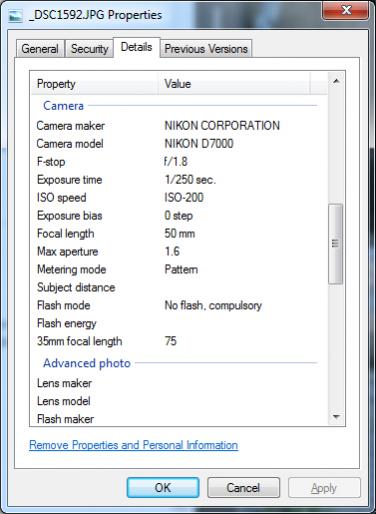Click the ISO-200 value
Screen dimensions: 376x514
(184, 198)
